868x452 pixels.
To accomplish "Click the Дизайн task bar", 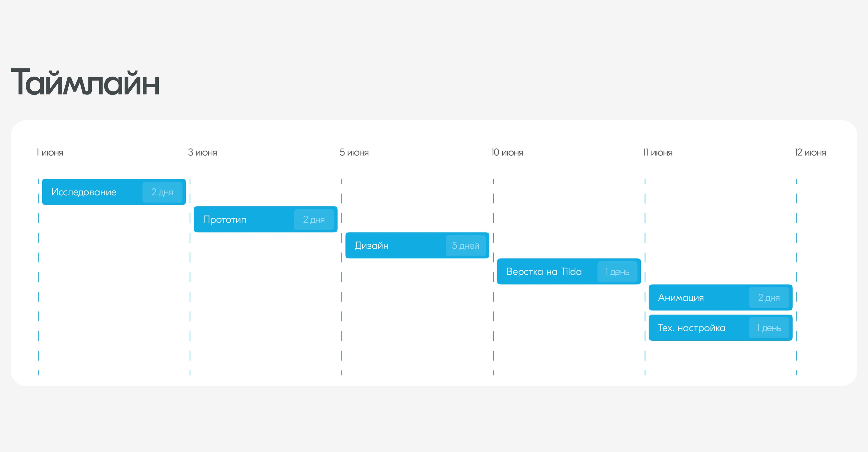I will coord(394,246).
